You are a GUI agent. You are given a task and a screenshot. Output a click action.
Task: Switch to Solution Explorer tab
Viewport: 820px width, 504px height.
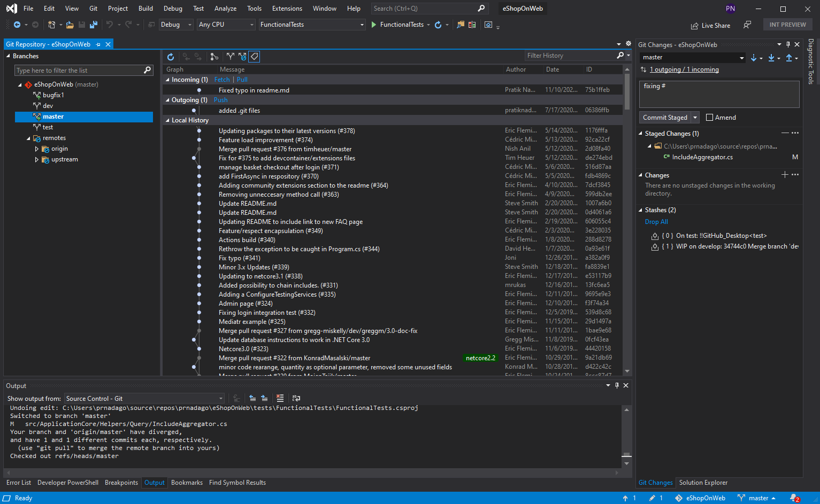pos(703,483)
